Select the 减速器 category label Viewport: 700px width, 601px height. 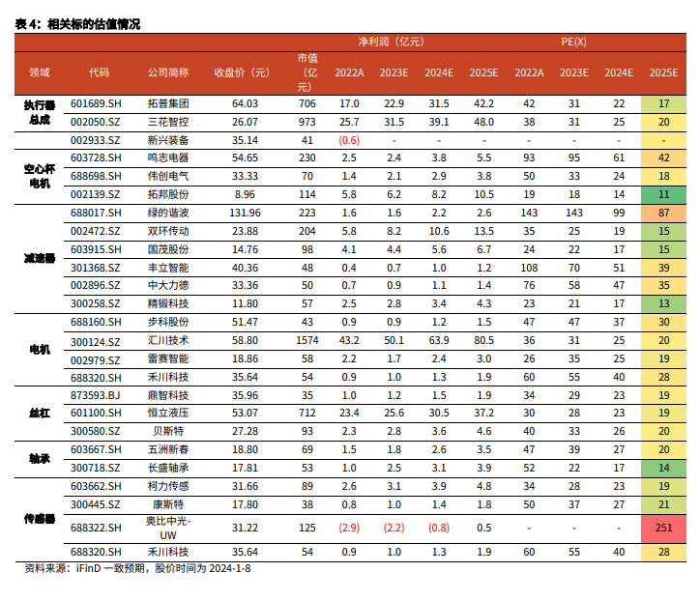[x=40, y=259]
